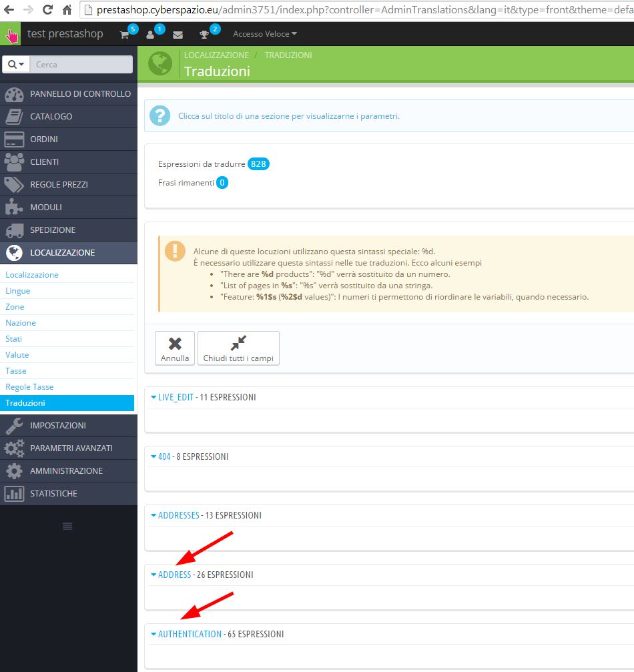This screenshot has height=672, width=634.
Task: Go to browser home page icon
Action: [x=67, y=9]
